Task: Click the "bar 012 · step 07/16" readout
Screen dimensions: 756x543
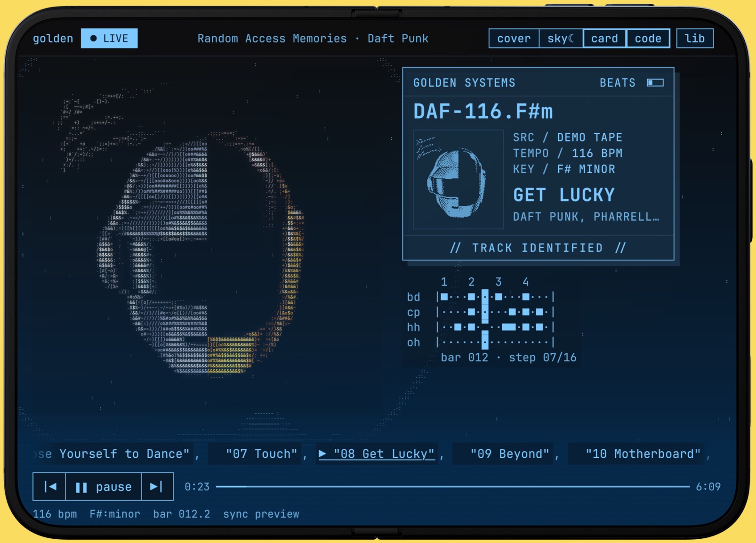Action: pos(508,357)
